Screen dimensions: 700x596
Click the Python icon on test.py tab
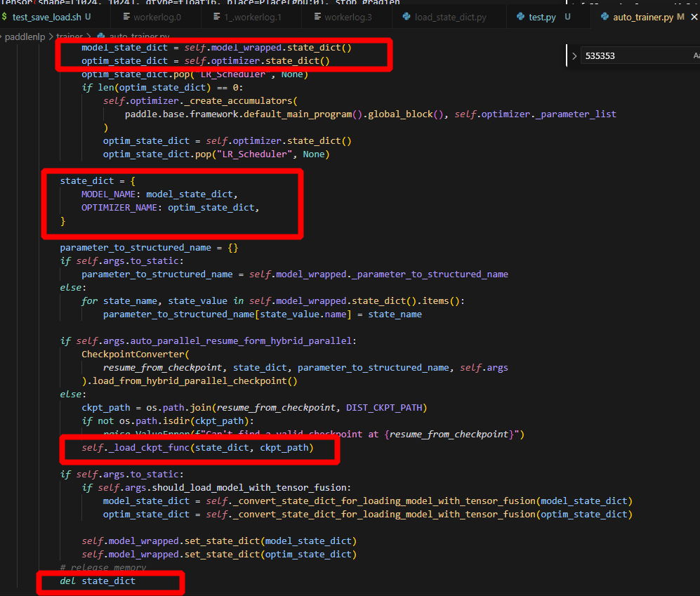click(x=520, y=16)
